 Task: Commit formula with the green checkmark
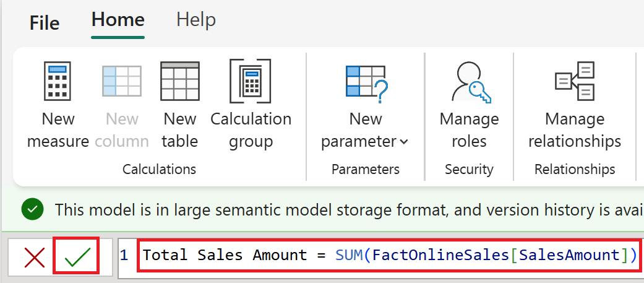[x=77, y=255]
